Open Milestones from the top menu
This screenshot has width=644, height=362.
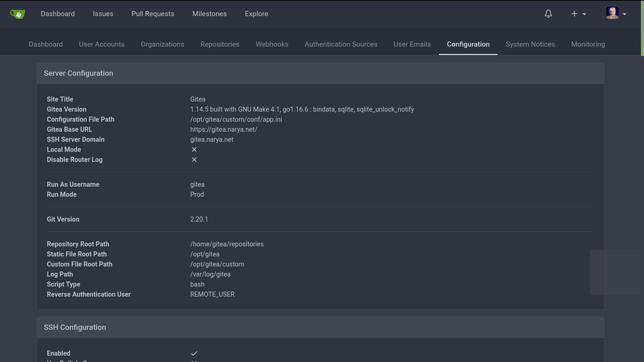pyautogui.click(x=209, y=14)
